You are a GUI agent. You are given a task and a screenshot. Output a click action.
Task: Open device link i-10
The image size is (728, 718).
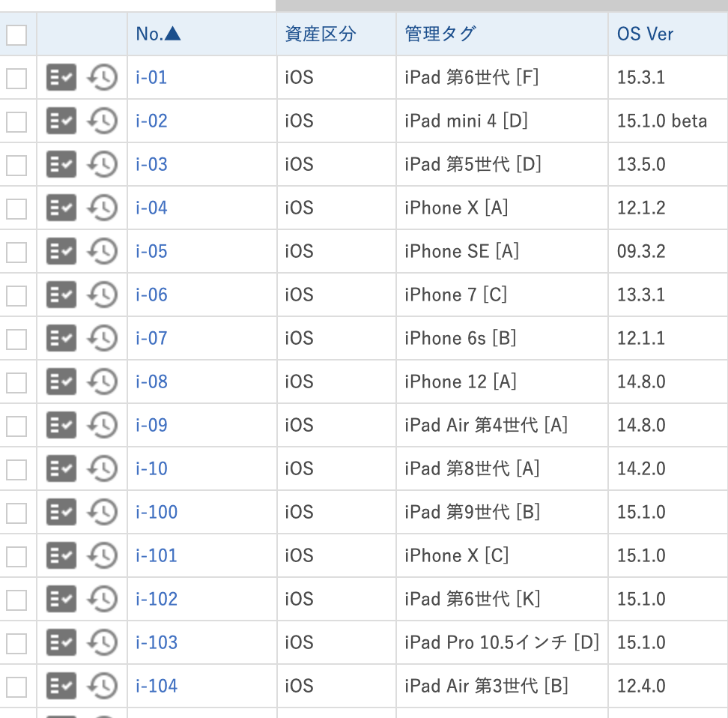[x=151, y=468]
